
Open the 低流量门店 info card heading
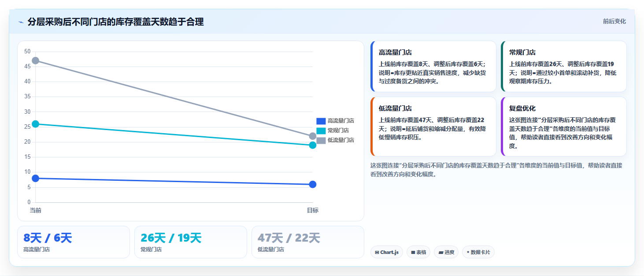[395, 108]
